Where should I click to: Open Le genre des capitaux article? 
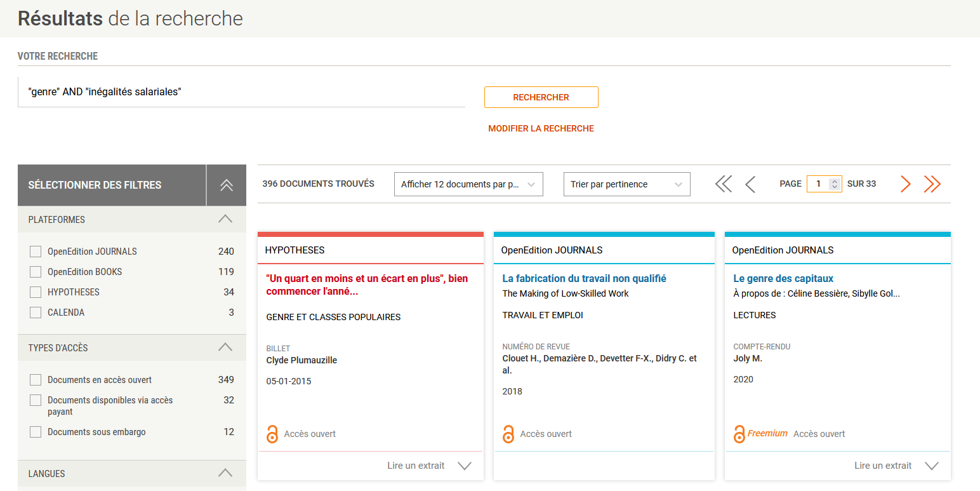[783, 278]
